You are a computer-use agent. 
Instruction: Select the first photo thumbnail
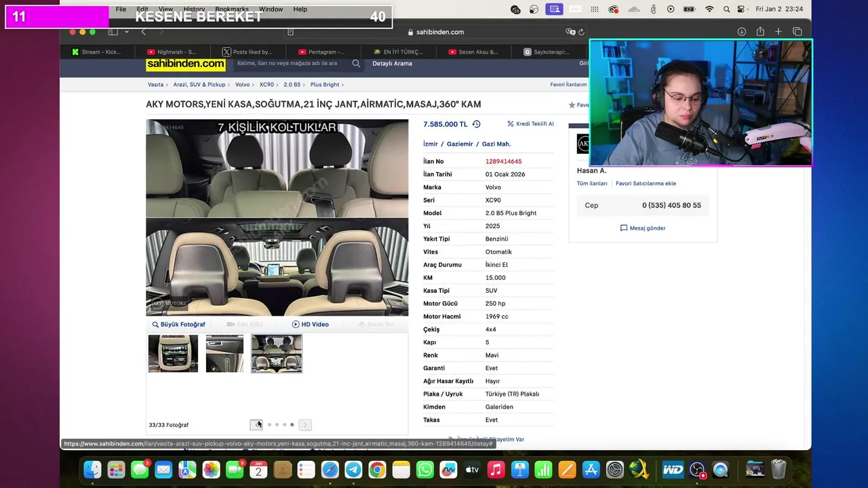click(173, 353)
